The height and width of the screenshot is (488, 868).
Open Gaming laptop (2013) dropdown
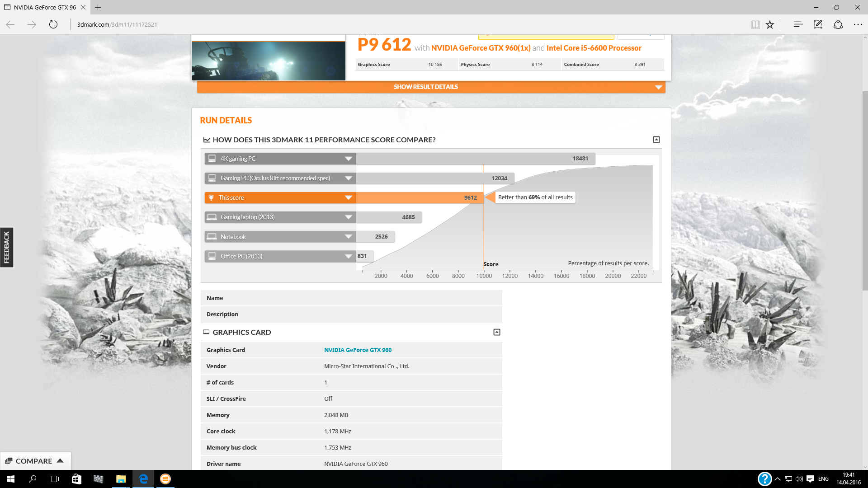click(348, 217)
